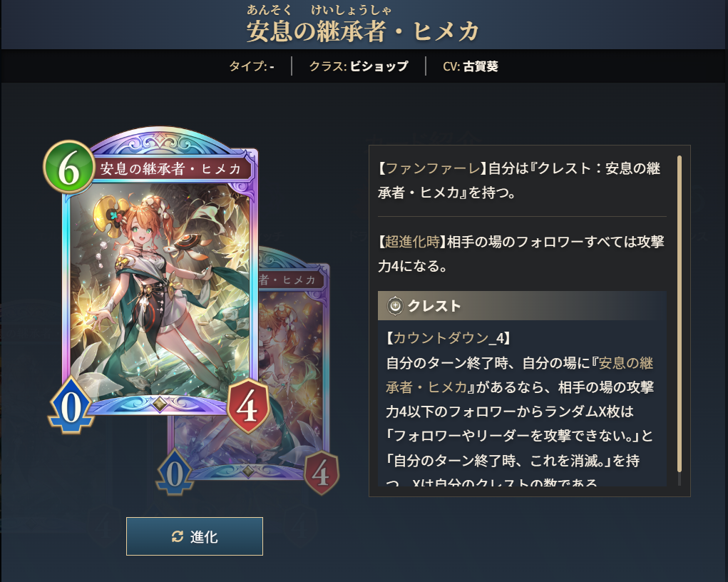
Task: Click the card description scrollbar
Action: coord(680,320)
